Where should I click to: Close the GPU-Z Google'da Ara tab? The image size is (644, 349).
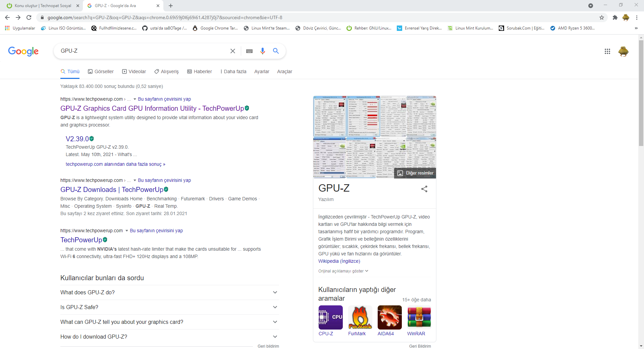pos(158,6)
